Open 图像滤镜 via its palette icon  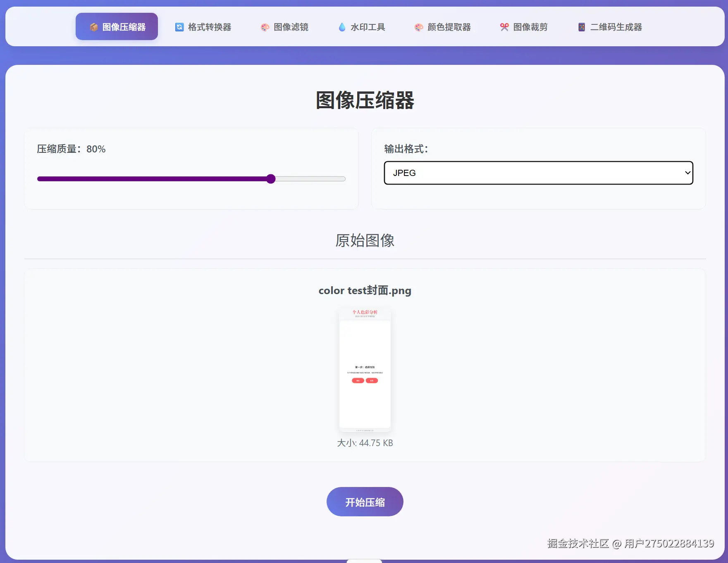coord(264,26)
